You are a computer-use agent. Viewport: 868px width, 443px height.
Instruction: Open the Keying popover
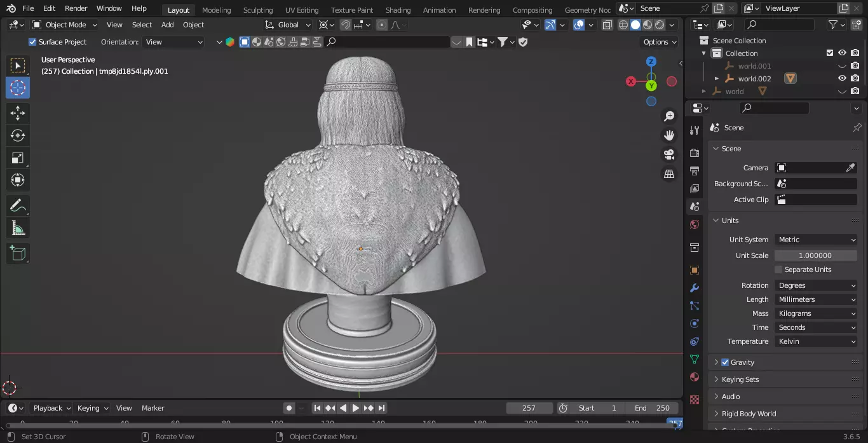point(92,408)
